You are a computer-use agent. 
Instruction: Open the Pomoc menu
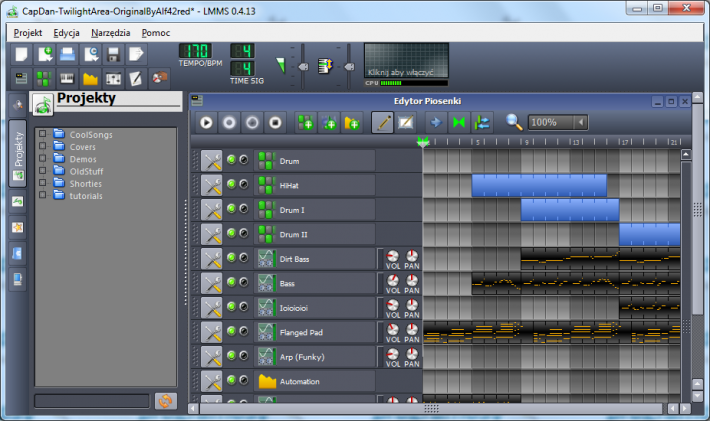[156, 33]
